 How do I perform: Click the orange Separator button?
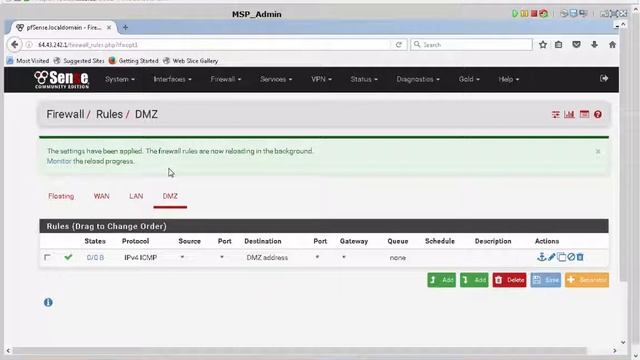click(x=587, y=280)
